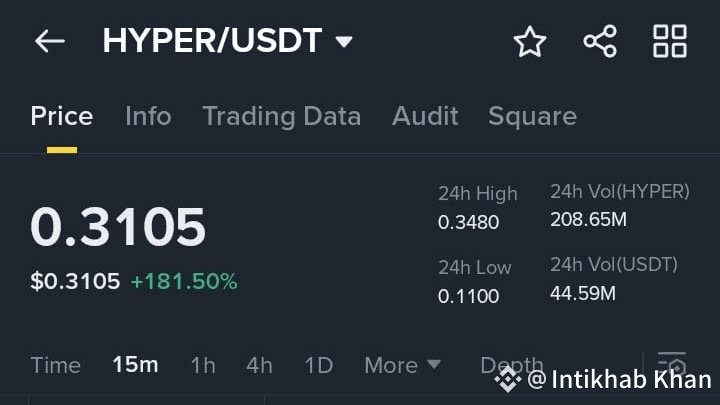
Task: Tap the 0.3105 current price
Action: click(118, 227)
